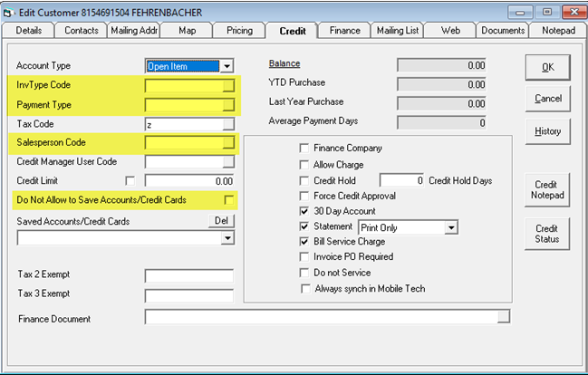Check Invoice PO Required
This screenshot has height=375, width=588.
[x=304, y=257]
